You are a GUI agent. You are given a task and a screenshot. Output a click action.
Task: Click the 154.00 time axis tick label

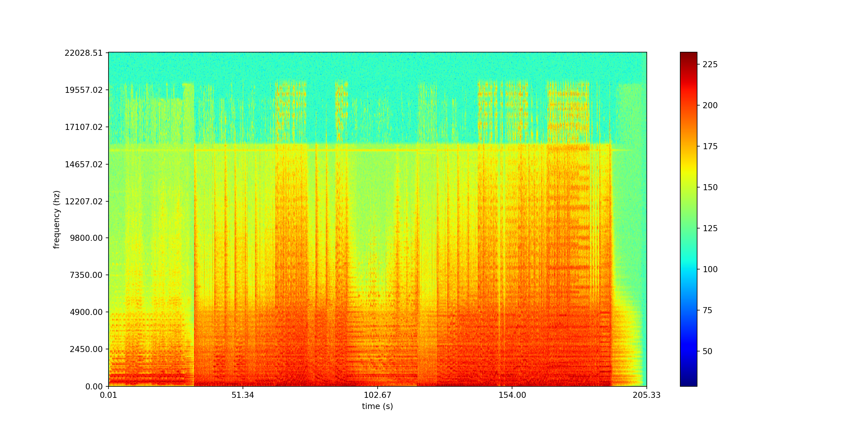tap(512, 395)
